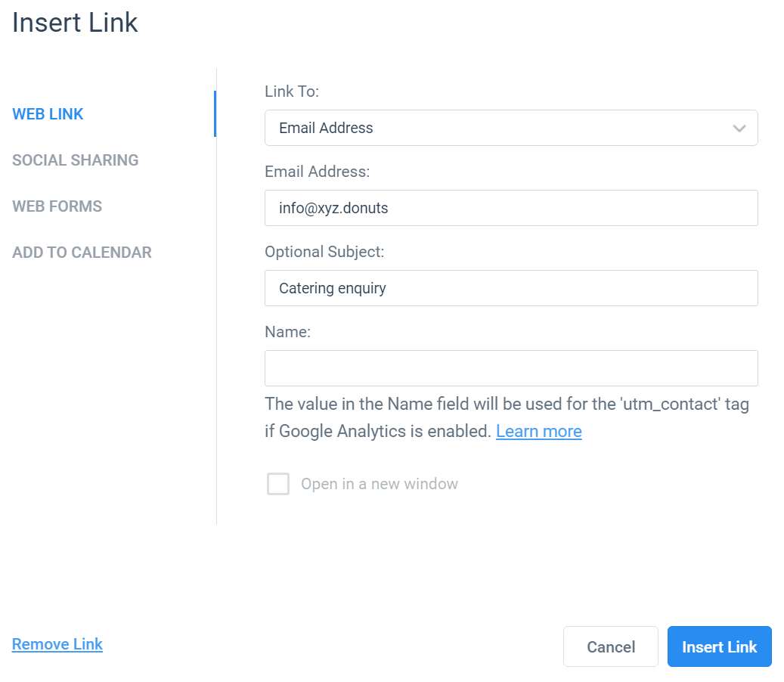Toggle the Open in a new window checkbox

click(x=278, y=483)
